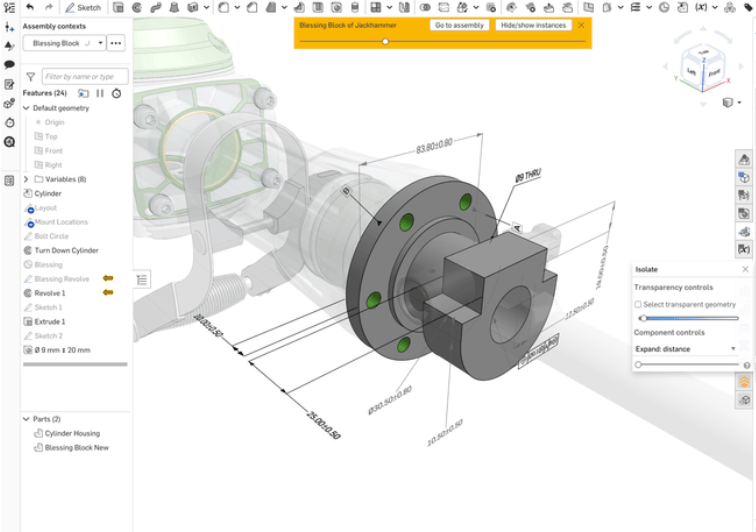The height and width of the screenshot is (532, 756).
Task: Click the rollback timer icon beside Features
Action: [x=117, y=93]
